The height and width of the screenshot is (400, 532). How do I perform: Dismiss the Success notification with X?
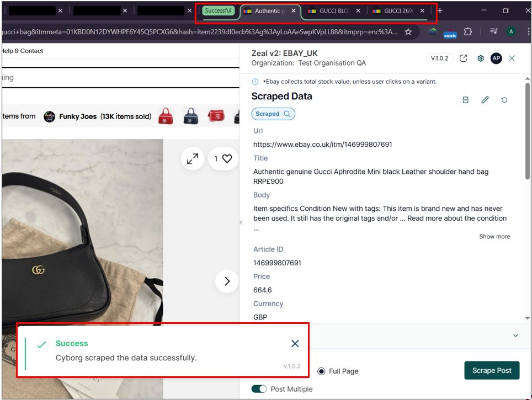(295, 344)
